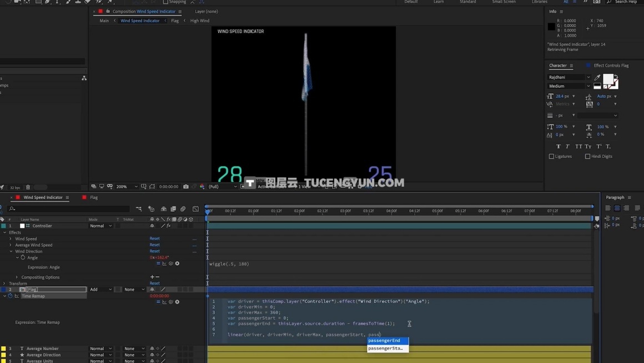
Task: Choose passengerEnd autocomplete suggestion
Action: (x=388, y=340)
